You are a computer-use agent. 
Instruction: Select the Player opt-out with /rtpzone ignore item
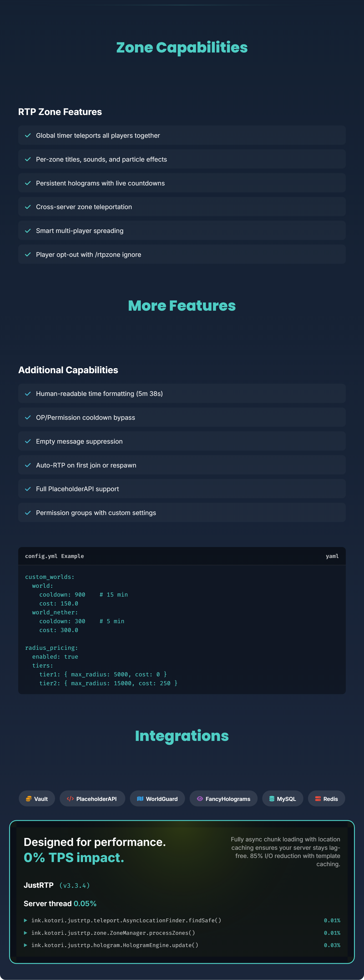(x=88, y=255)
